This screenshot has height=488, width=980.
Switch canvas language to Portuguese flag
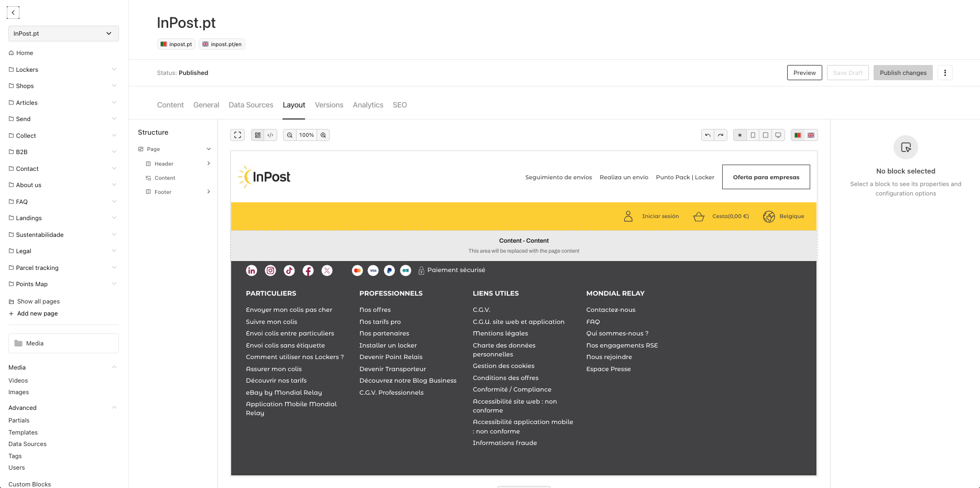(x=798, y=135)
